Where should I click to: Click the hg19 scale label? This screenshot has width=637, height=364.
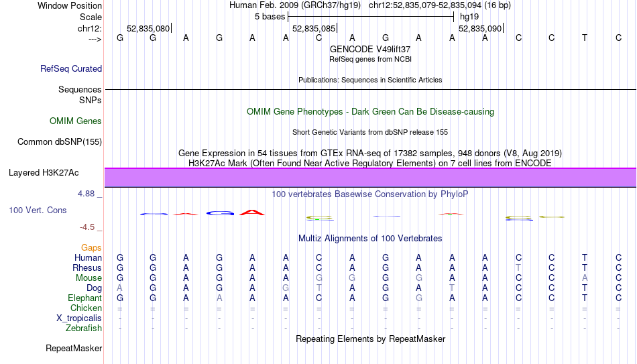pyautogui.click(x=469, y=17)
